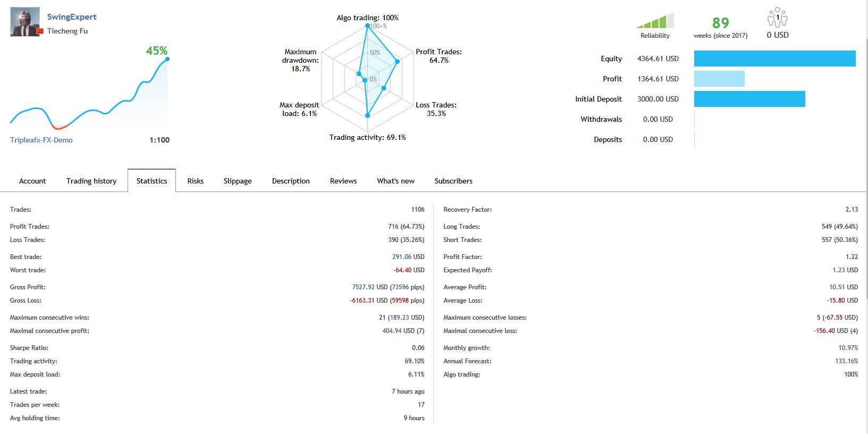Click the green Reliability bars icon
Screen dimensions: 868x434
click(x=655, y=21)
